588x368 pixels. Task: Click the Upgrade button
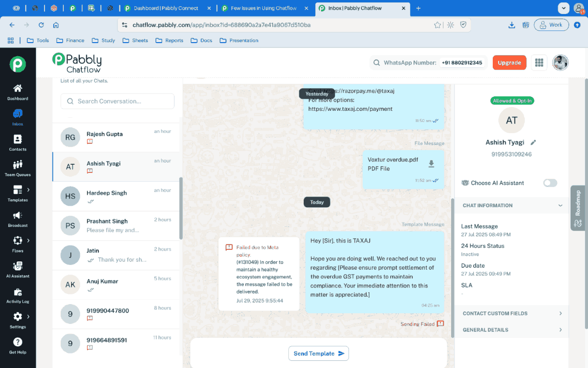pyautogui.click(x=510, y=62)
